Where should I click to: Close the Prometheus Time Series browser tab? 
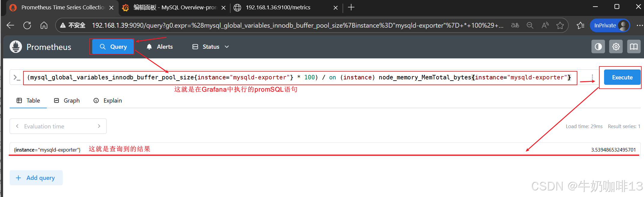(111, 8)
